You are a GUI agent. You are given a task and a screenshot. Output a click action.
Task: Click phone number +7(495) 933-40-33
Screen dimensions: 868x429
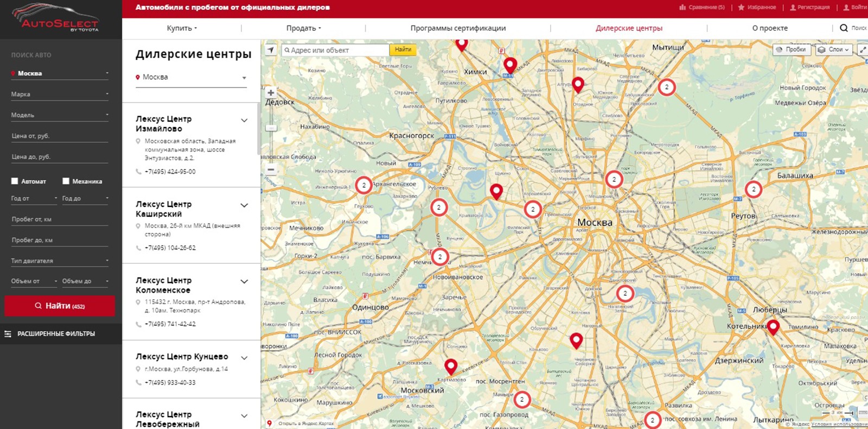pyautogui.click(x=170, y=383)
